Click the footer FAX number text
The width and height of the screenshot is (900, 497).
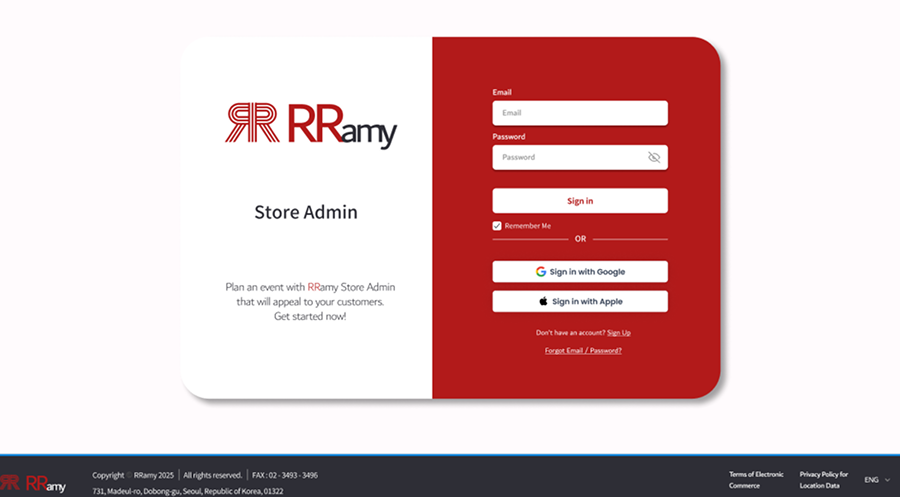[x=285, y=475]
